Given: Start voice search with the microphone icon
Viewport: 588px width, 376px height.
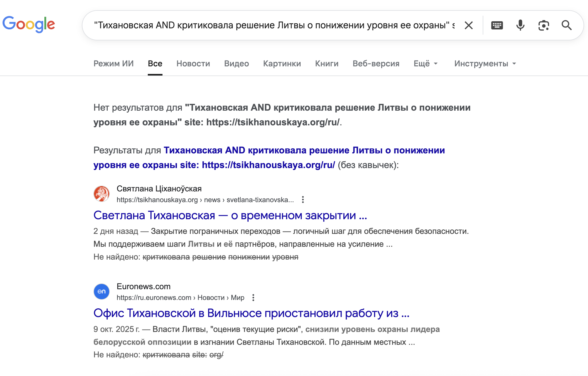Looking at the screenshot, I should [520, 25].
